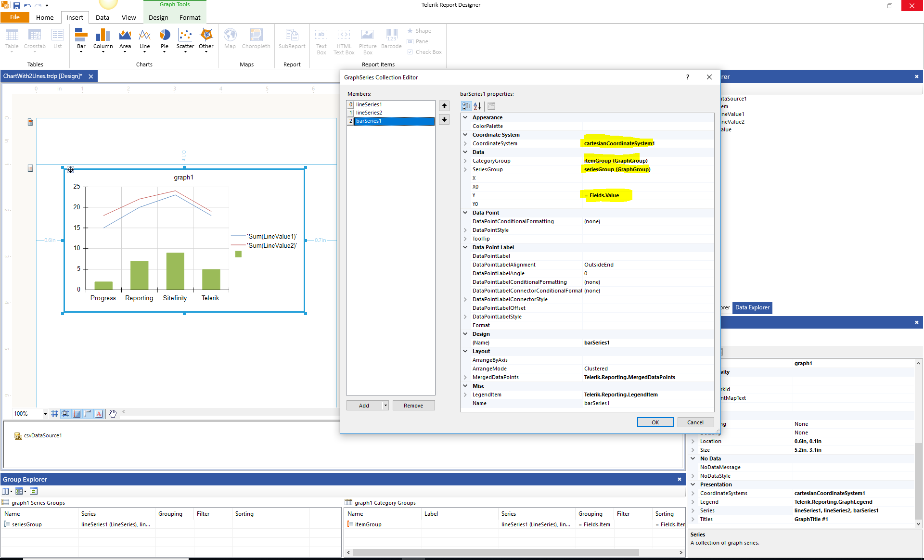This screenshot has width=924, height=560.
Task: Open the Format tab under Graph Tools
Action: pos(190,17)
